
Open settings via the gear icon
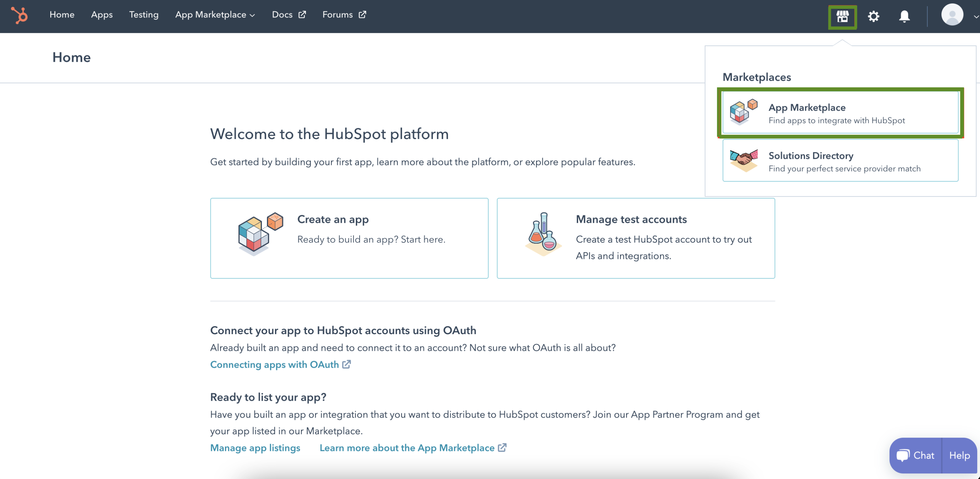(873, 16)
